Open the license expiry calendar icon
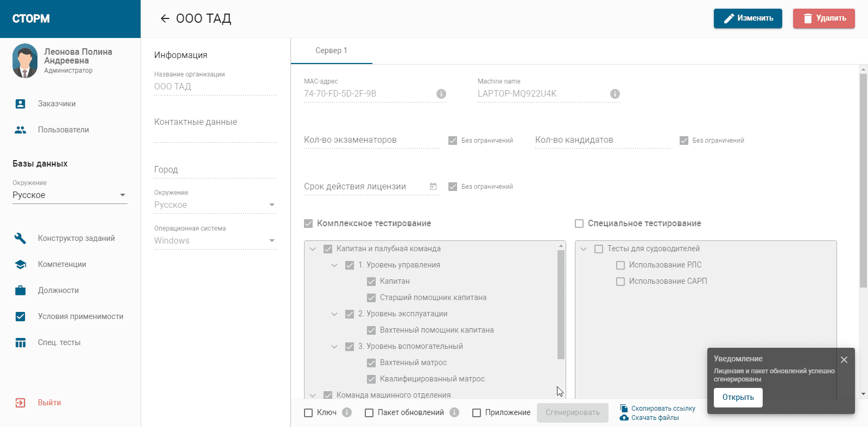The height and width of the screenshot is (427, 868). point(433,187)
